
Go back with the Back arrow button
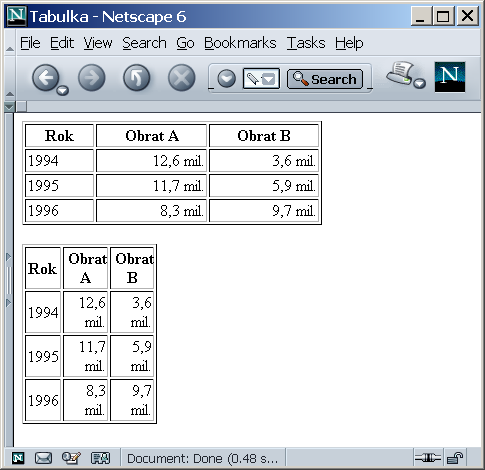click(46, 78)
